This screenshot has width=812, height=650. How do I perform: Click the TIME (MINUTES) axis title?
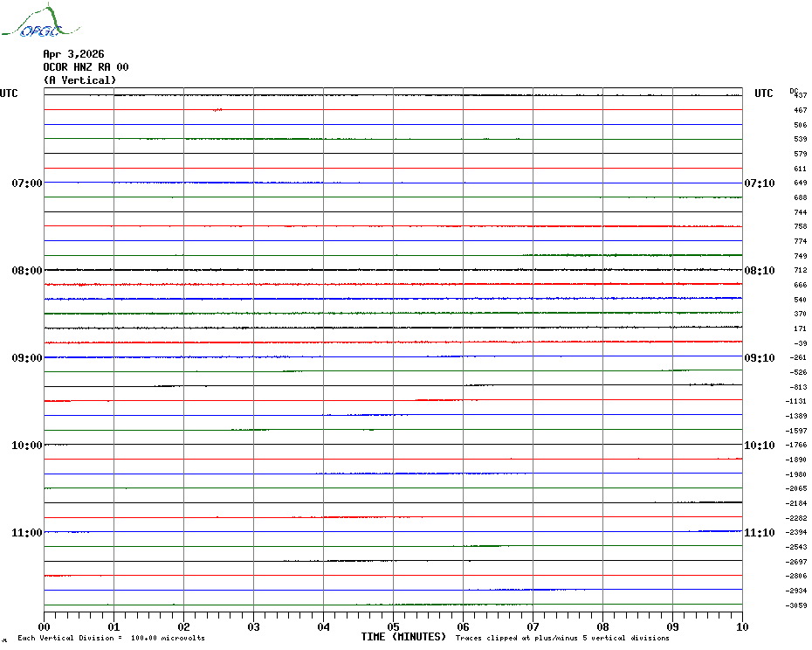click(x=403, y=637)
